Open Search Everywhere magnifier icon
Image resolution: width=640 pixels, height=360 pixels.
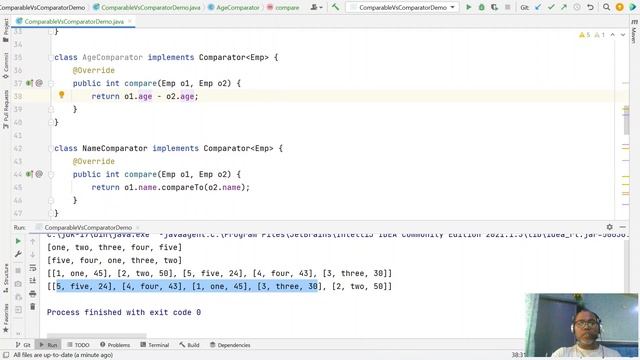point(607,7)
